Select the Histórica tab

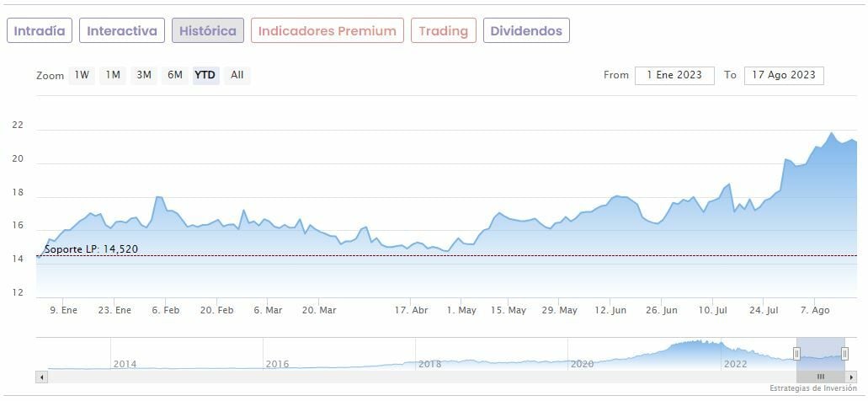[x=208, y=31]
